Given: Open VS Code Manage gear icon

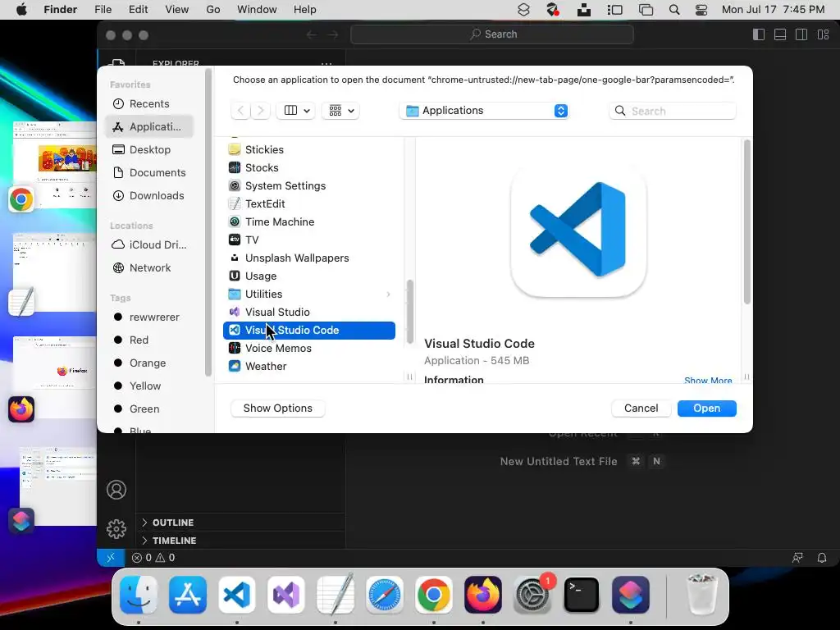Looking at the screenshot, I should click(x=116, y=529).
